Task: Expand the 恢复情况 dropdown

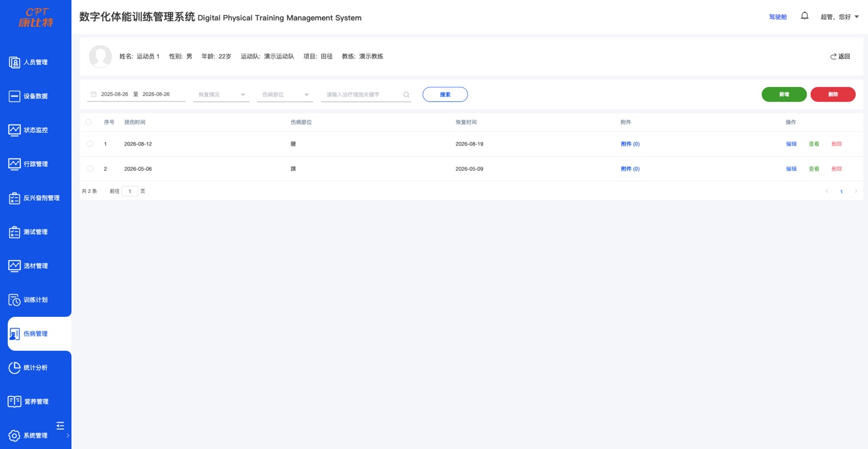Action: 221,95
